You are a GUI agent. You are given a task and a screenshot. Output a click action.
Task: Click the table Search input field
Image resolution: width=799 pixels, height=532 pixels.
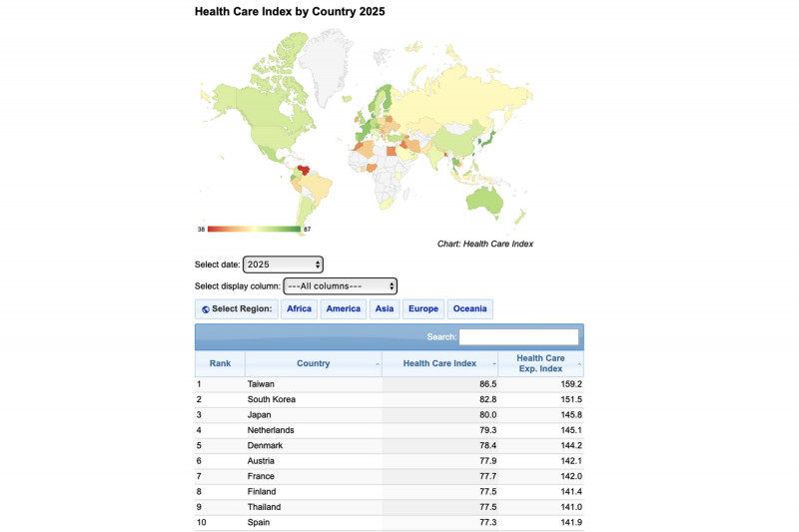(518, 337)
